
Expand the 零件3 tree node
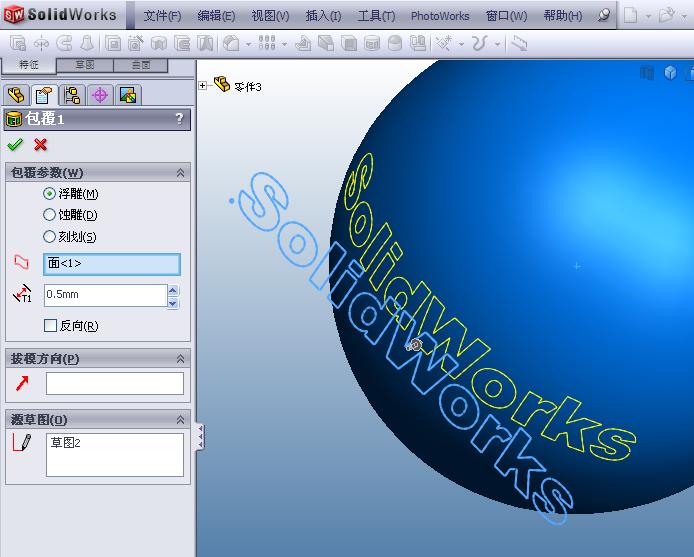202,85
